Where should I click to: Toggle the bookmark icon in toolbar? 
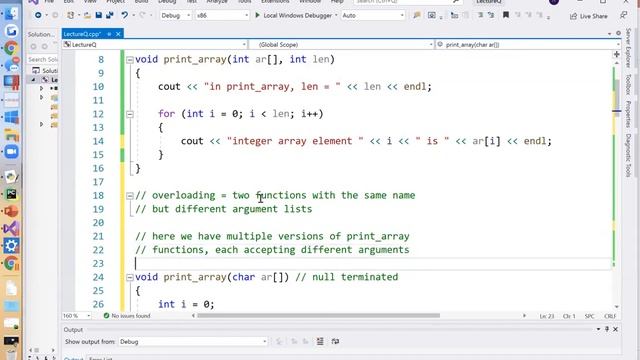pyautogui.click(x=506, y=15)
